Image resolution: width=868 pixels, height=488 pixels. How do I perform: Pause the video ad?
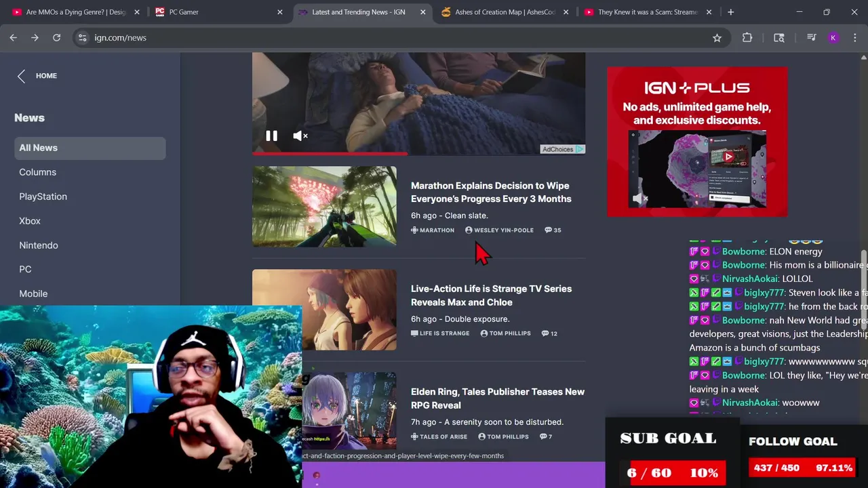pyautogui.click(x=271, y=136)
